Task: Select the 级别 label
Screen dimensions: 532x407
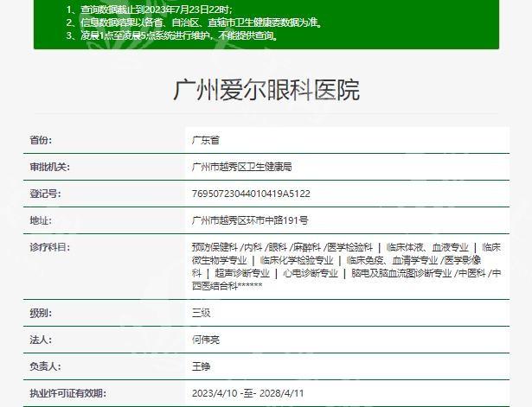Action: [x=41, y=313]
